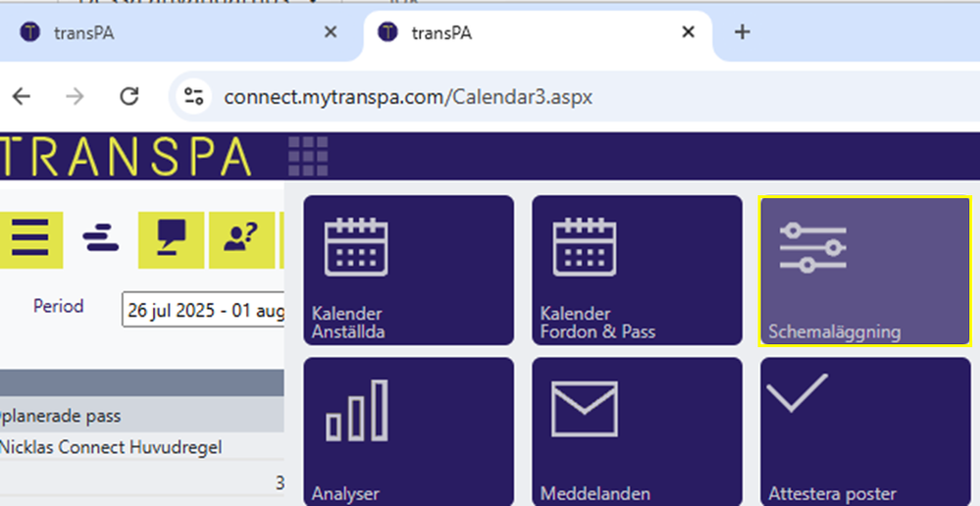Open the Kalender Fordon & Pass tile

(637, 270)
